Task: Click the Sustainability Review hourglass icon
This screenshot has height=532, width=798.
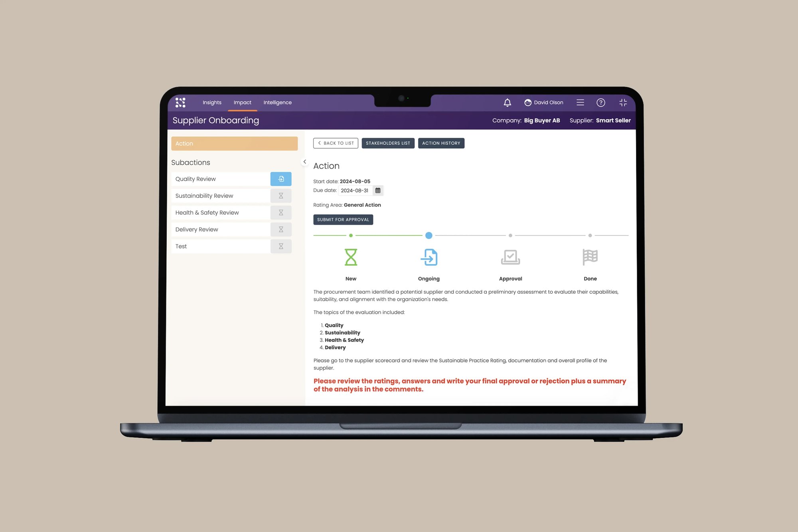Action: [x=280, y=195]
